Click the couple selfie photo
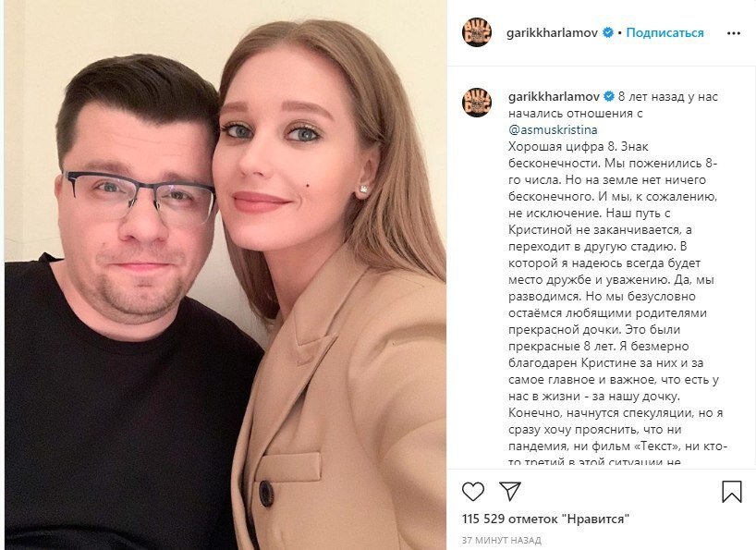The image size is (756, 550). tap(226, 275)
